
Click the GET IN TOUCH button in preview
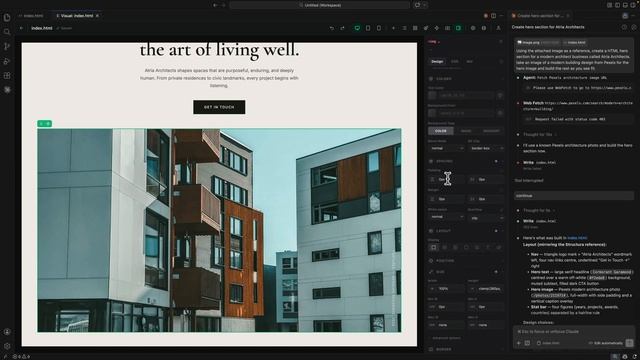[219, 107]
